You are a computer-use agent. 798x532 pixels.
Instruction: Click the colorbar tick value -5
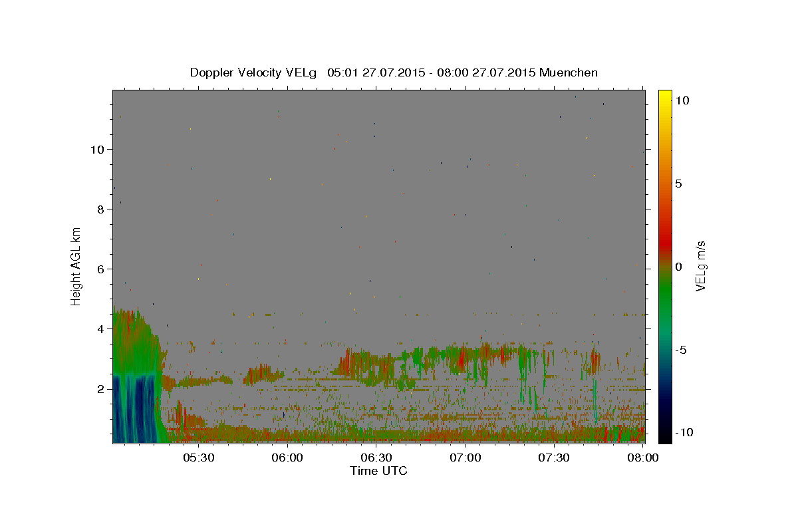click(680, 350)
